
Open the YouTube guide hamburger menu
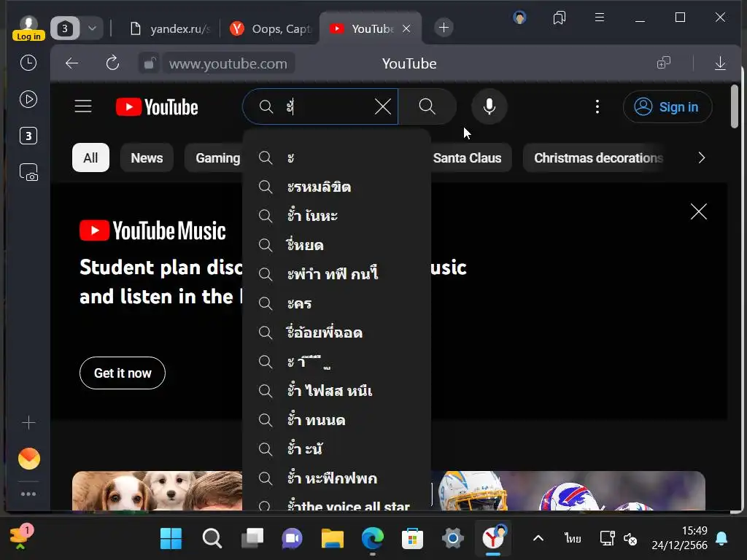83,106
